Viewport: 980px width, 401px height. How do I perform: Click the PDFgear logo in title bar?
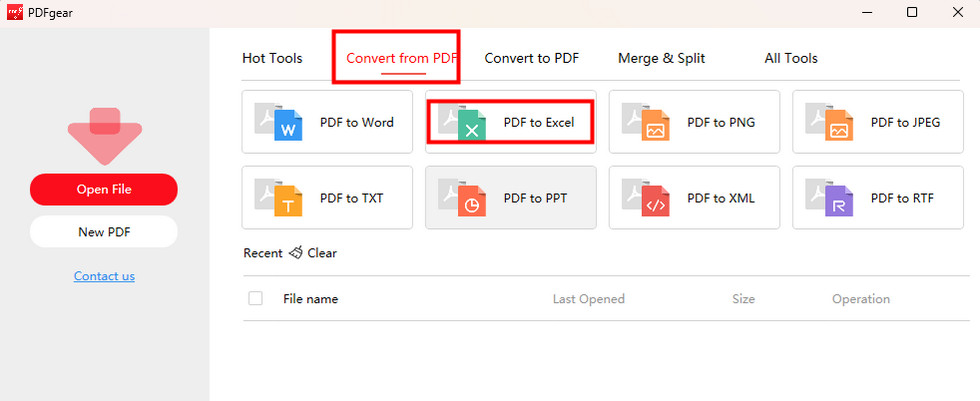pyautogui.click(x=15, y=12)
